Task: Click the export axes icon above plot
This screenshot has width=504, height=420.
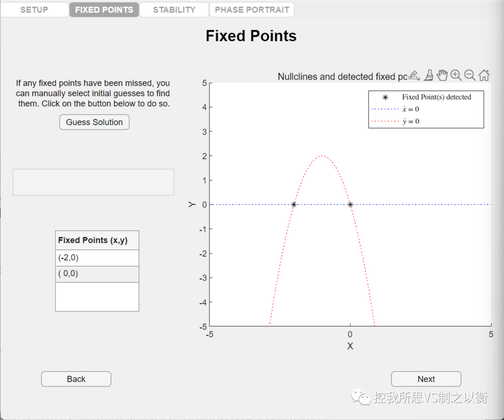Action: pos(414,75)
